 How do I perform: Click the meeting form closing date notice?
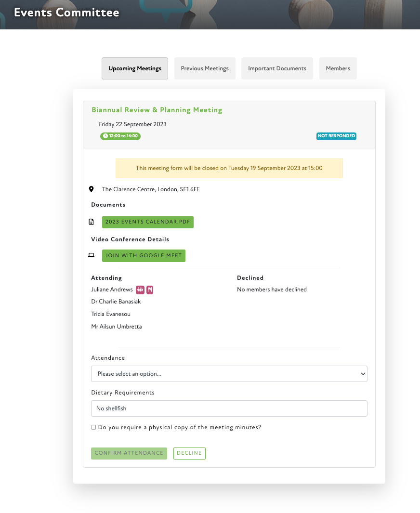pyautogui.click(x=229, y=169)
